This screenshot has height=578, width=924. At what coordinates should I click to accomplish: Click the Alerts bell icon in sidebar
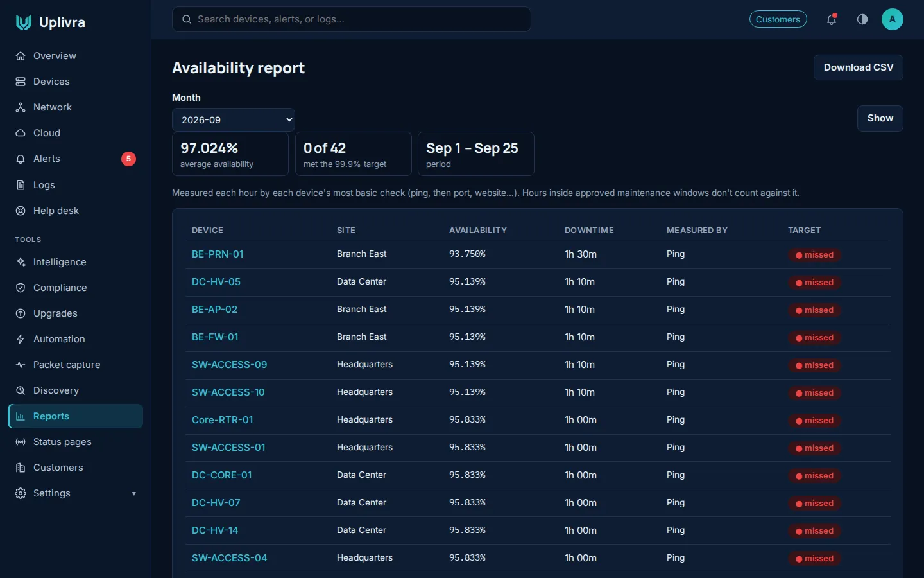pyautogui.click(x=21, y=159)
